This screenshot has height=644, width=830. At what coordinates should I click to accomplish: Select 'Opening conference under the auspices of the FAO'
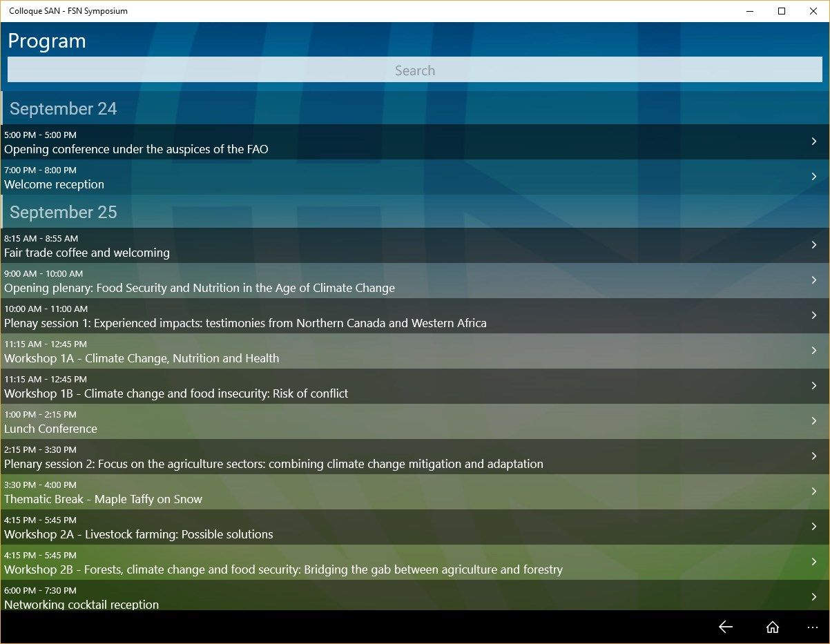pyautogui.click(x=136, y=149)
